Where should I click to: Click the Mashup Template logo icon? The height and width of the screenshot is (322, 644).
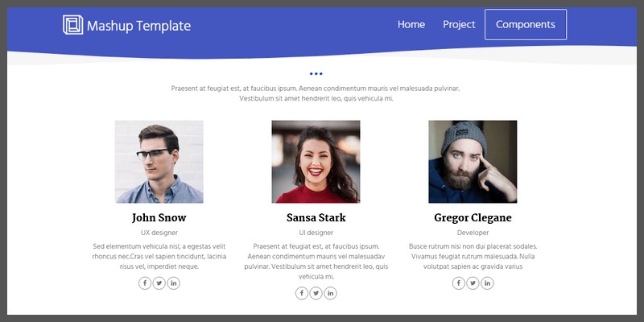pos(72,25)
